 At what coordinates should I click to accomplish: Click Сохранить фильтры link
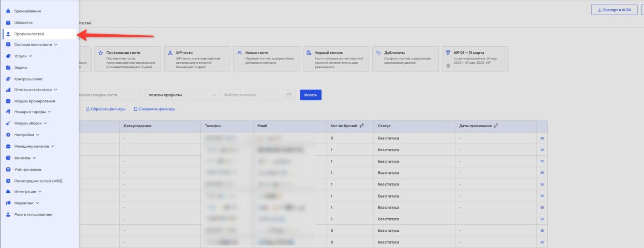tap(155, 109)
